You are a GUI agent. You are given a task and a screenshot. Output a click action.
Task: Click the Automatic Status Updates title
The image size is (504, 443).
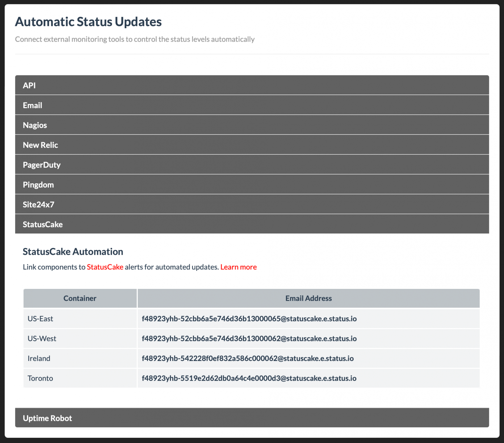pos(88,22)
